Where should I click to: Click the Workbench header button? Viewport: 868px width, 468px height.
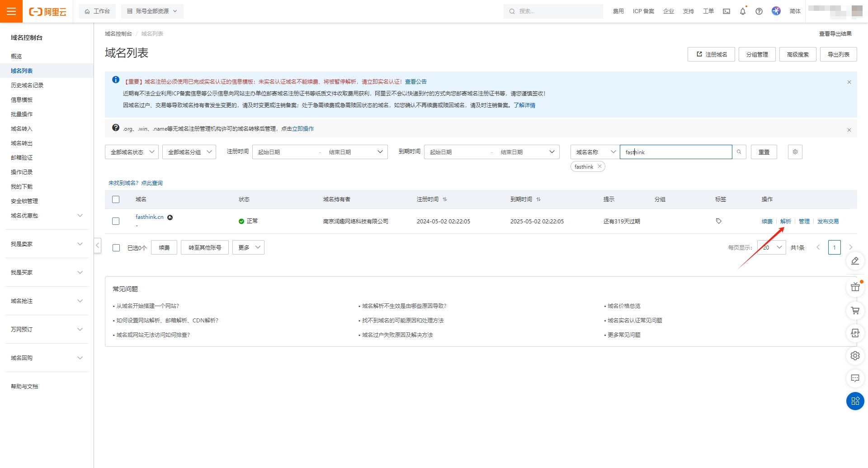(97, 11)
